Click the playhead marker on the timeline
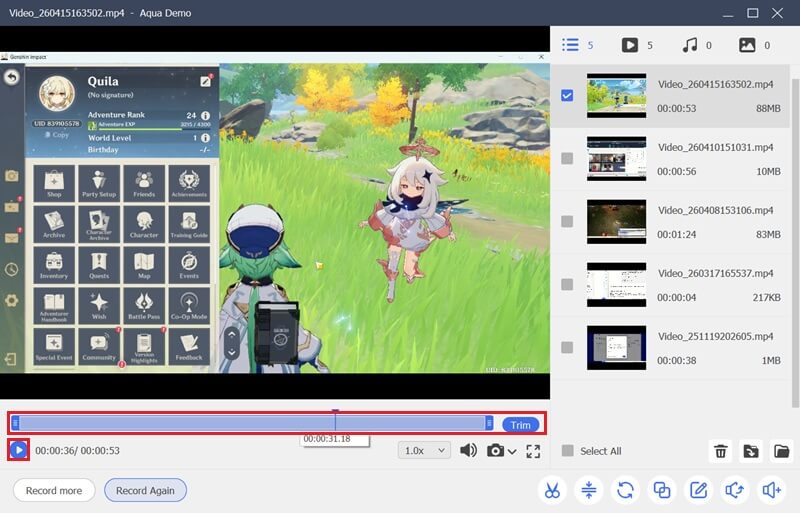800x513 pixels. 335,420
